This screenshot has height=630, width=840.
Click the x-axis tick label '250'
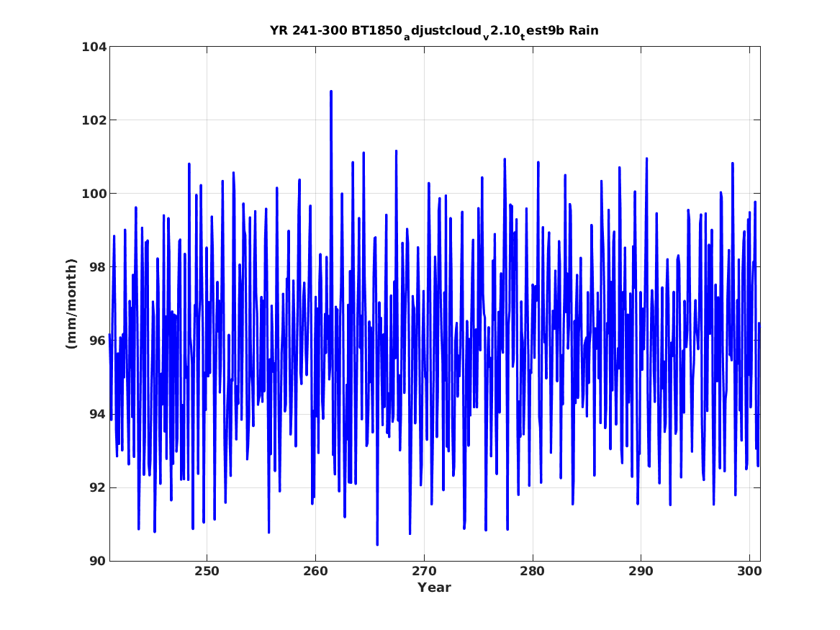207,572
